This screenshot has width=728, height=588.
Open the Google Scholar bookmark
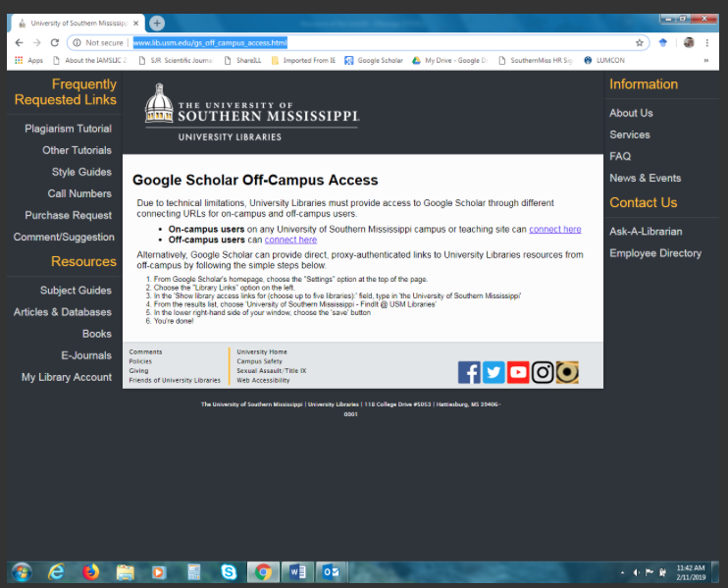coord(374,61)
